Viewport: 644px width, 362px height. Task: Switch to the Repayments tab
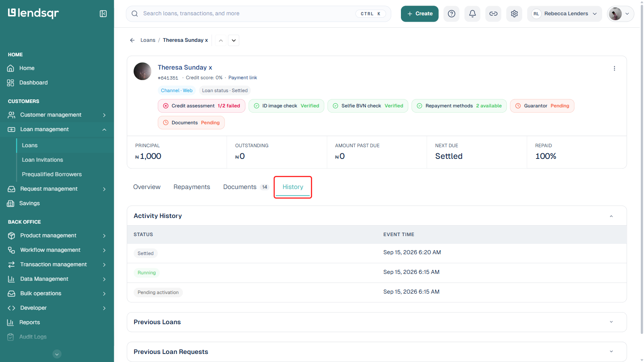pos(192,187)
